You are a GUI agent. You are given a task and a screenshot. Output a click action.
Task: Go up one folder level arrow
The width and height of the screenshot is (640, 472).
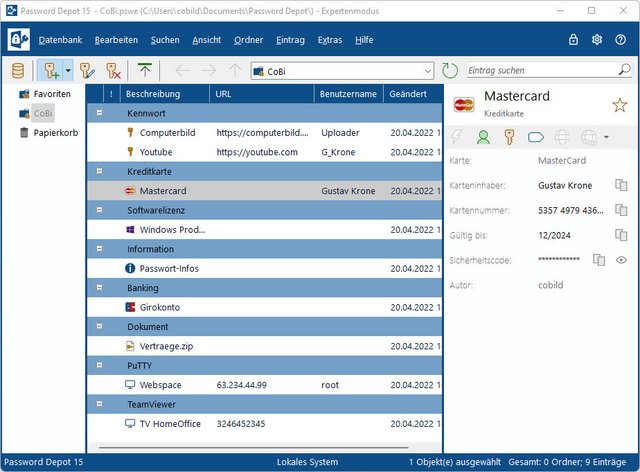pos(235,71)
